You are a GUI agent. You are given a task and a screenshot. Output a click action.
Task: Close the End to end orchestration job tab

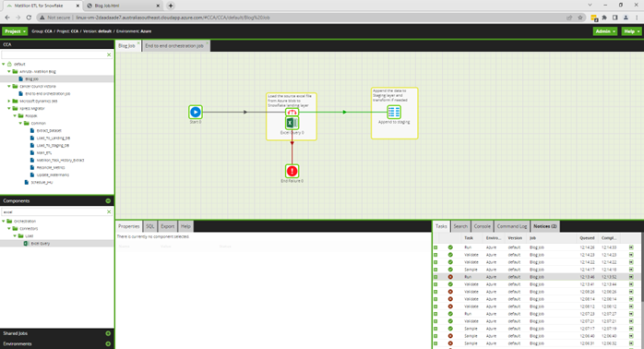(208, 42)
